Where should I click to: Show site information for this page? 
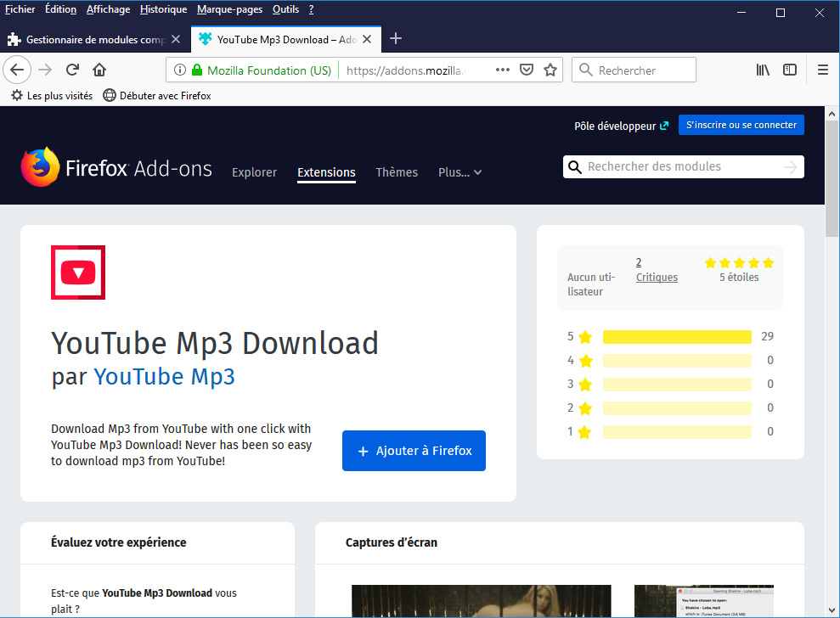point(180,70)
